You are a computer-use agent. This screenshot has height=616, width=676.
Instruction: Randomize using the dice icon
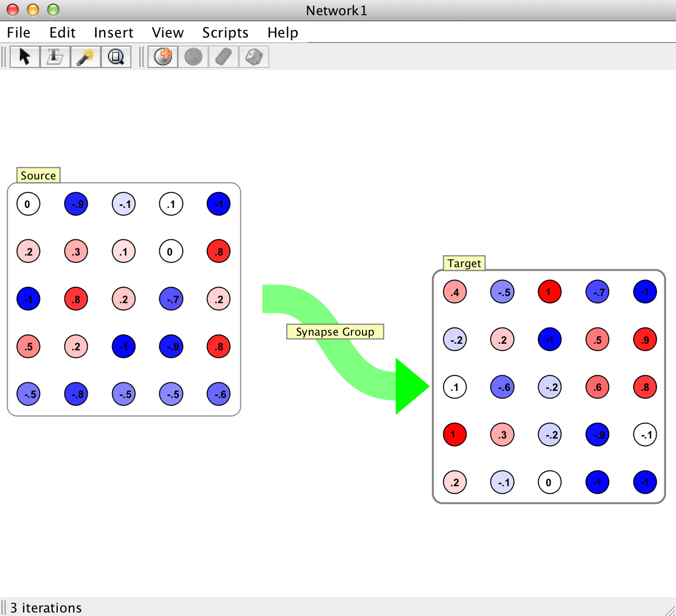click(x=254, y=57)
